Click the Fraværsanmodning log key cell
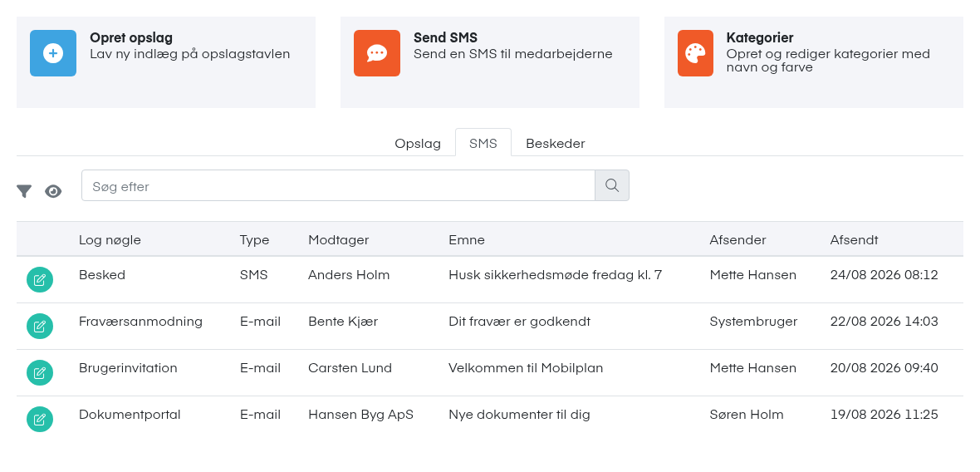 click(x=140, y=322)
